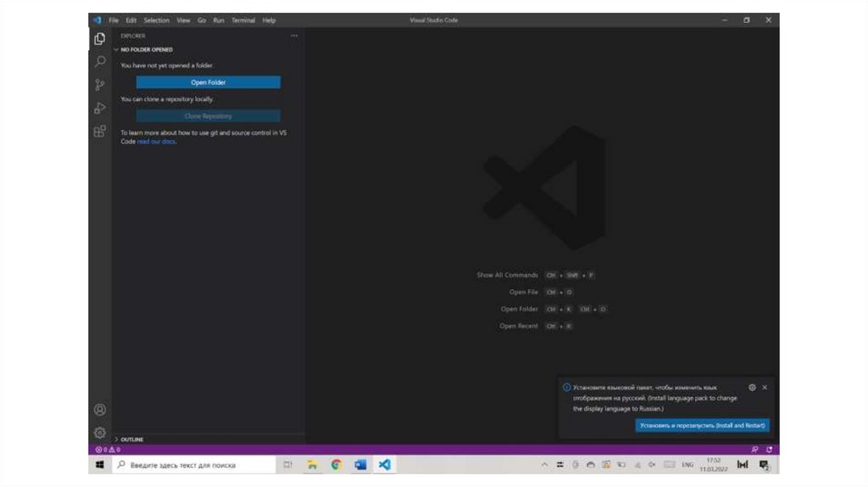Image resolution: width=868 pixels, height=487 pixels.
Task: Open notifications bell in status bar
Action: tap(769, 450)
